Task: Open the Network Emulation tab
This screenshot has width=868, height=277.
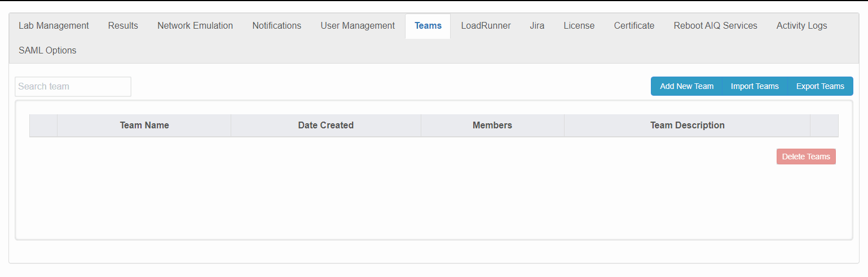Action: pos(195,26)
